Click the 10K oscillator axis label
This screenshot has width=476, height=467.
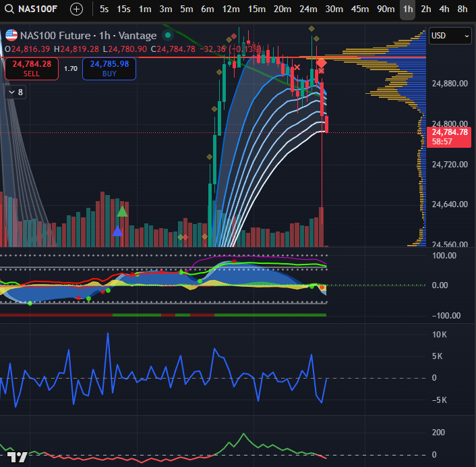(x=440, y=335)
